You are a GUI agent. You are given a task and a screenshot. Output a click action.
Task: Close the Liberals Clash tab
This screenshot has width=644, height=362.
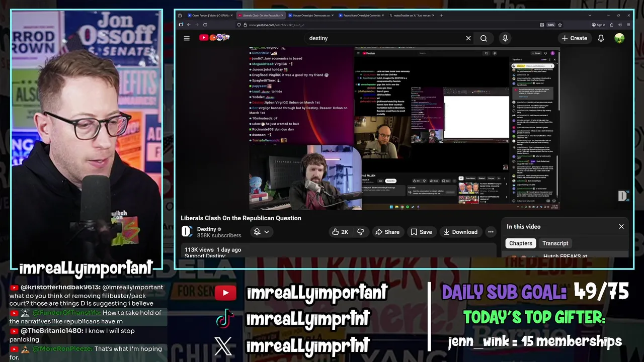point(283,16)
